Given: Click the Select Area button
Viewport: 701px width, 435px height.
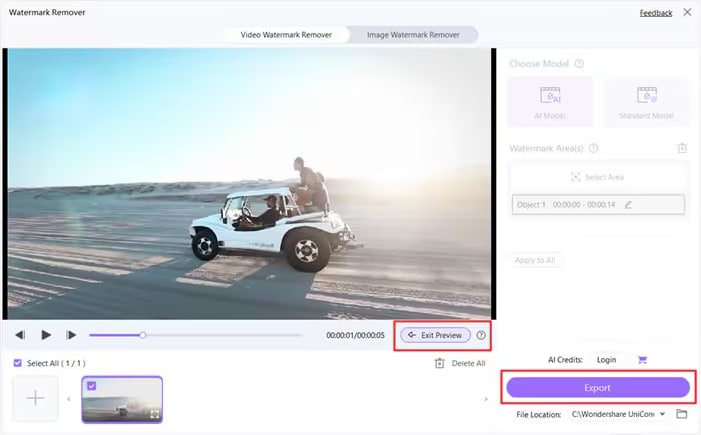Looking at the screenshot, I should pyautogui.click(x=598, y=177).
